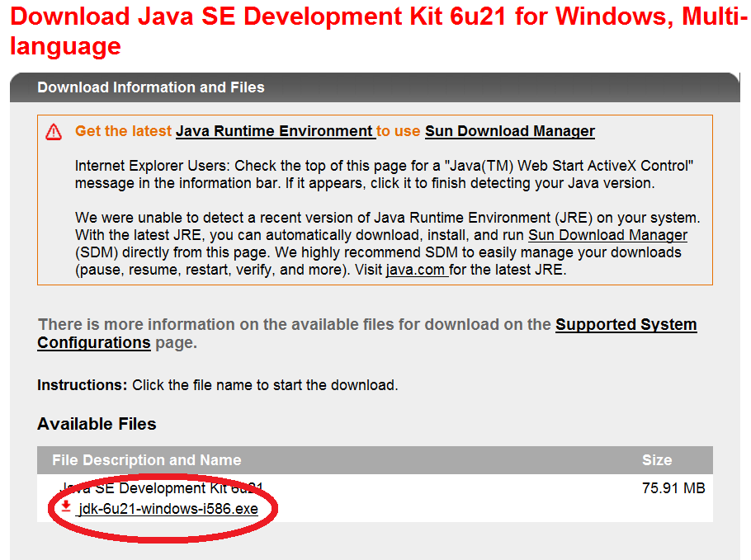Screen dimensions: 751x560
Task: Click the Size column header
Action: click(x=657, y=460)
